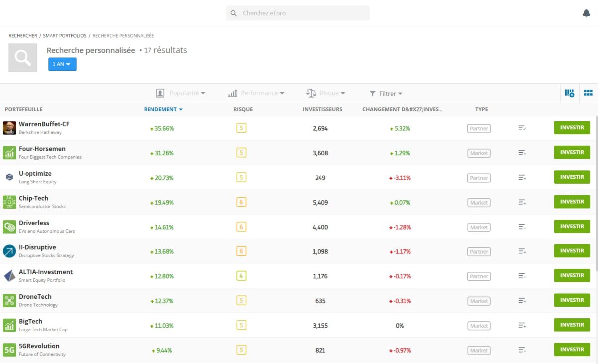Click ALTIA-Investment portfolio logo
Screen dimensions: 598x364
pos(9,276)
